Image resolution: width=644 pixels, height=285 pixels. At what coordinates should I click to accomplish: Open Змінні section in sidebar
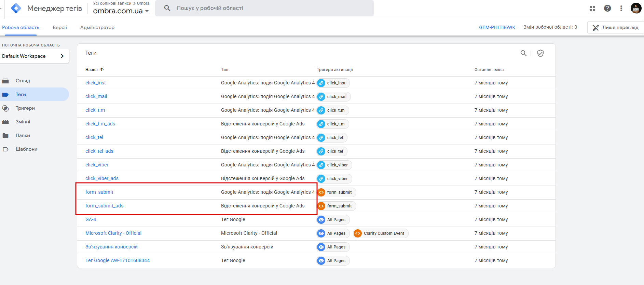coord(23,122)
